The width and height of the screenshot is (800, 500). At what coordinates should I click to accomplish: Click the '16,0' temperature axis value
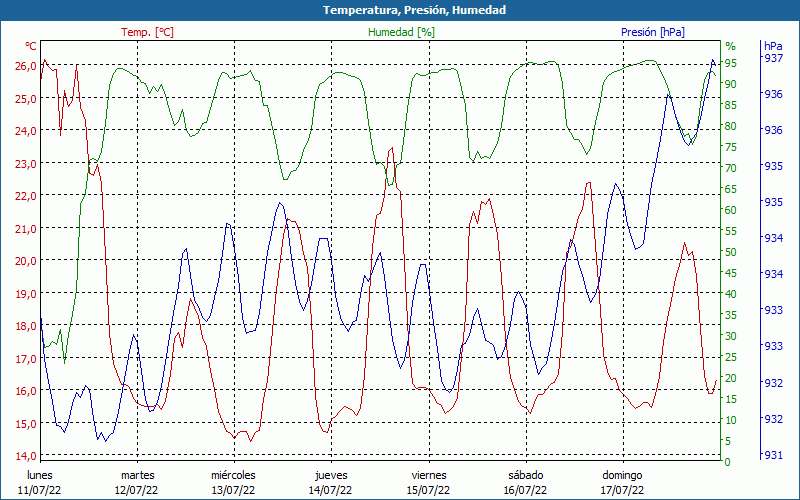(26, 391)
